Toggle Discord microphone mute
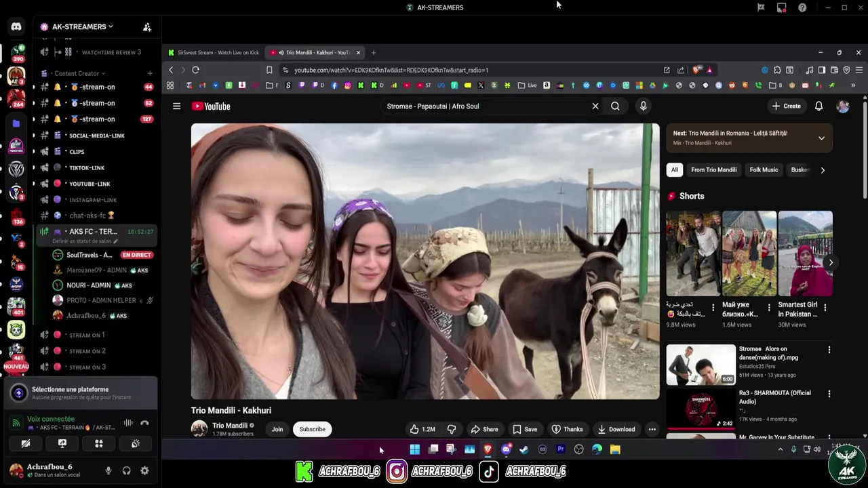 coord(108,470)
